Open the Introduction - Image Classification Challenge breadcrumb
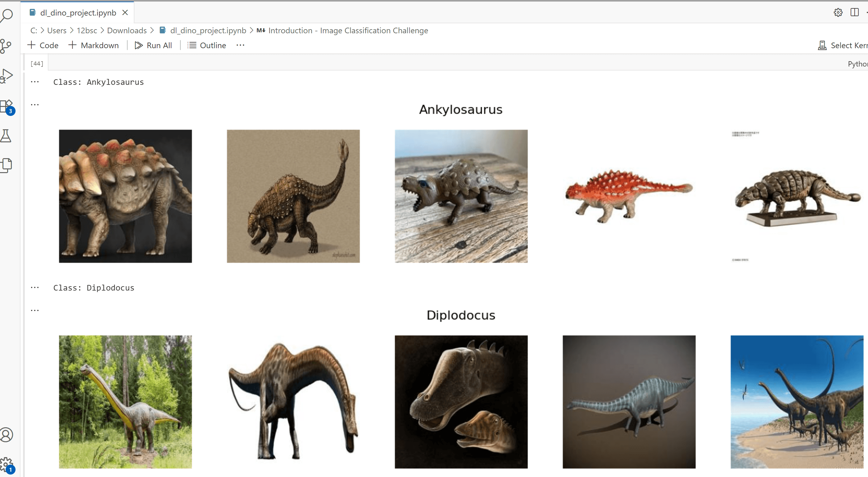Screen dimensions: 868x477 (343, 30)
